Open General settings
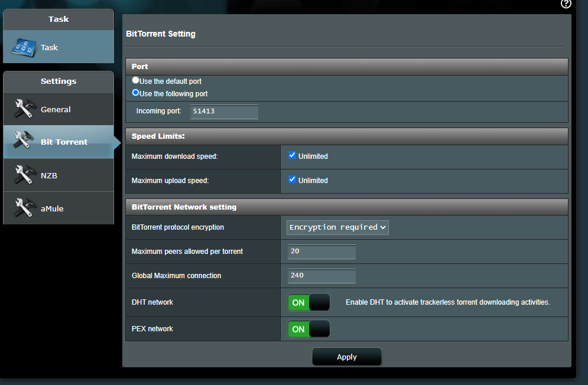588x385 pixels. pos(59,109)
